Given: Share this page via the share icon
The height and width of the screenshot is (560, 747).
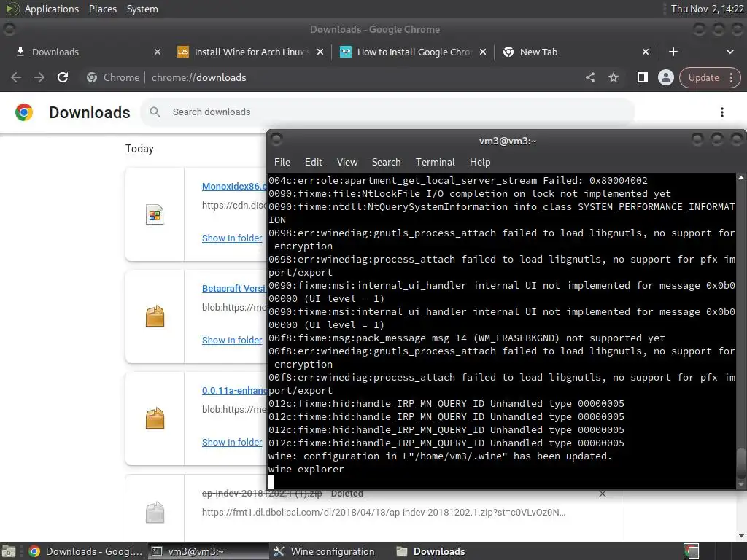Looking at the screenshot, I should pos(589,77).
